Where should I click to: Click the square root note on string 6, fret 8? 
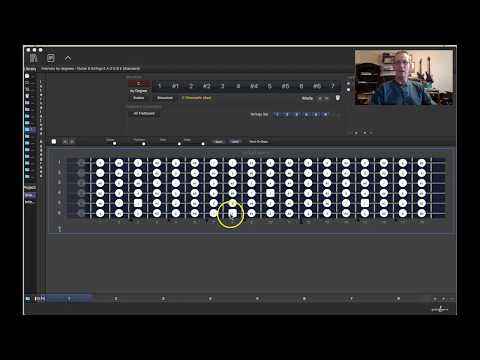233,213
